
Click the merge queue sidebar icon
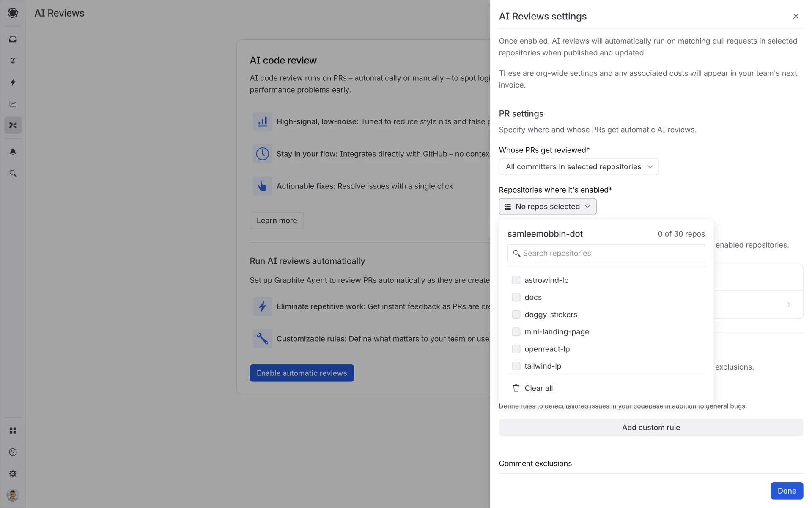[13, 61]
